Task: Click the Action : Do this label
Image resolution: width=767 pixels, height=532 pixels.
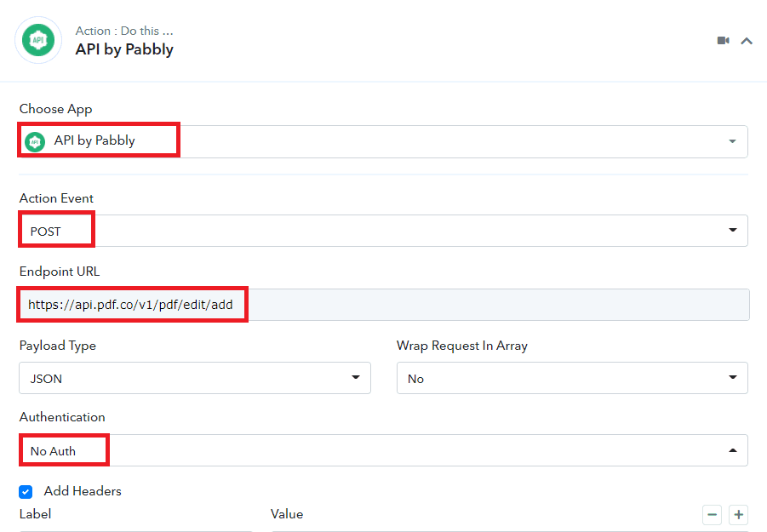Action: pyautogui.click(x=124, y=30)
